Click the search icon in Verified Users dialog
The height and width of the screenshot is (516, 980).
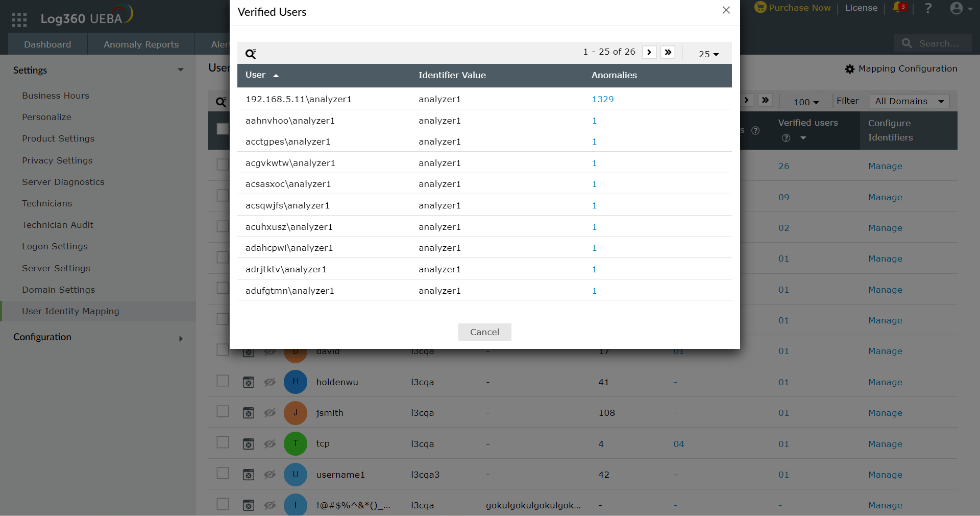click(251, 54)
